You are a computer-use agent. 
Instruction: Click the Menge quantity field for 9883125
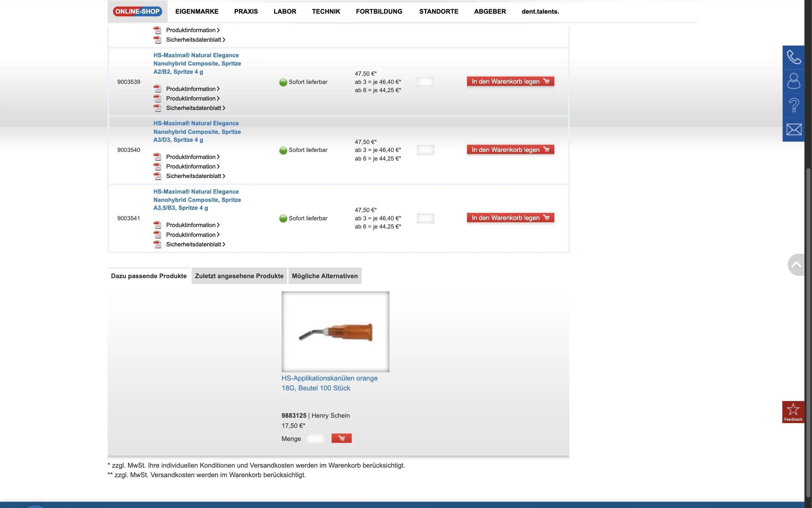click(x=315, y=438)
